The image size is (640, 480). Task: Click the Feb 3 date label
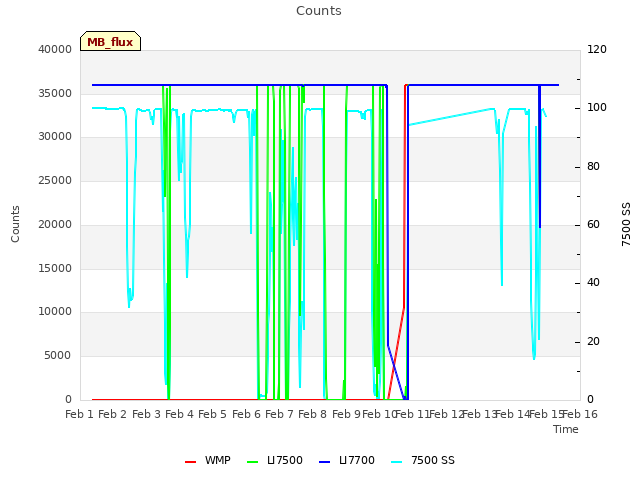pyautogui.click(x=147, y=414)
